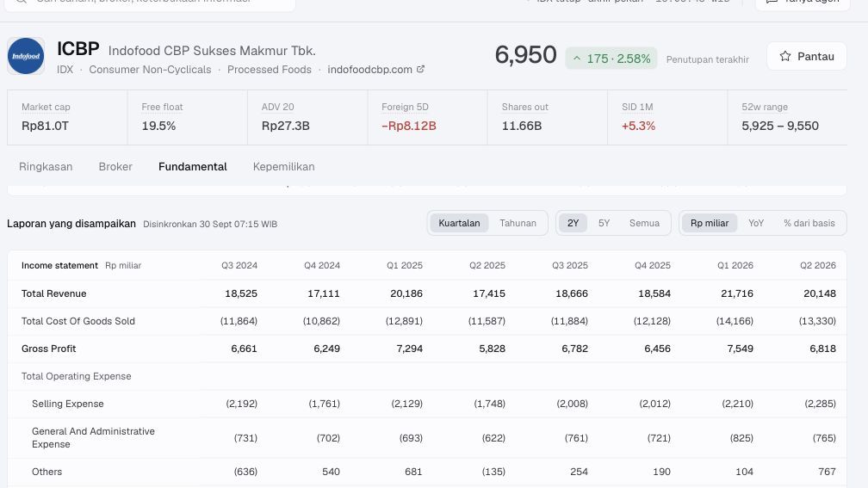Select Kuartalan reporting period
Image resolution: width=868 pixels, height=488 pixels.
460,223
